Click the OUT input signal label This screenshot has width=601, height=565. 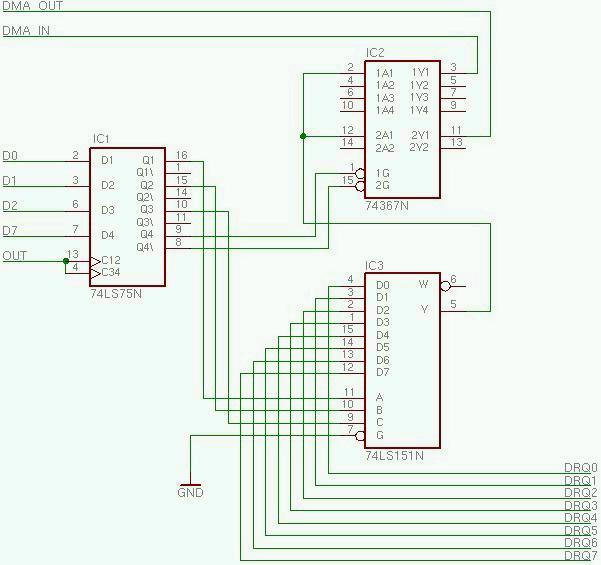[15, 256]
